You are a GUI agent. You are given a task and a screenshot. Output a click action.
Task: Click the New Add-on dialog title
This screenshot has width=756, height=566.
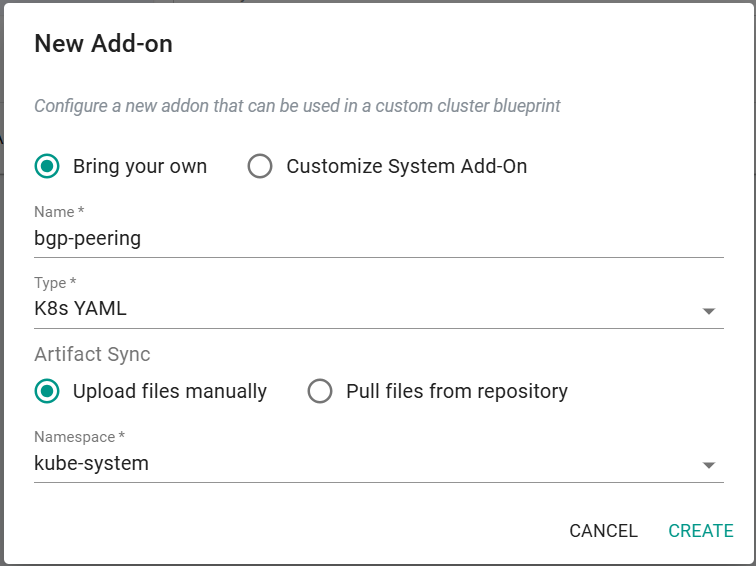coord(104,43)
